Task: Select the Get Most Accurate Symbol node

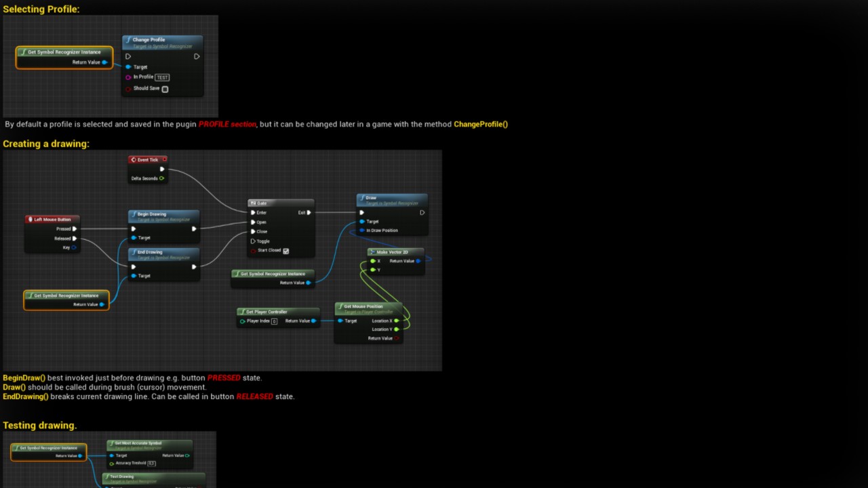Action: click(x=149, y=445)
